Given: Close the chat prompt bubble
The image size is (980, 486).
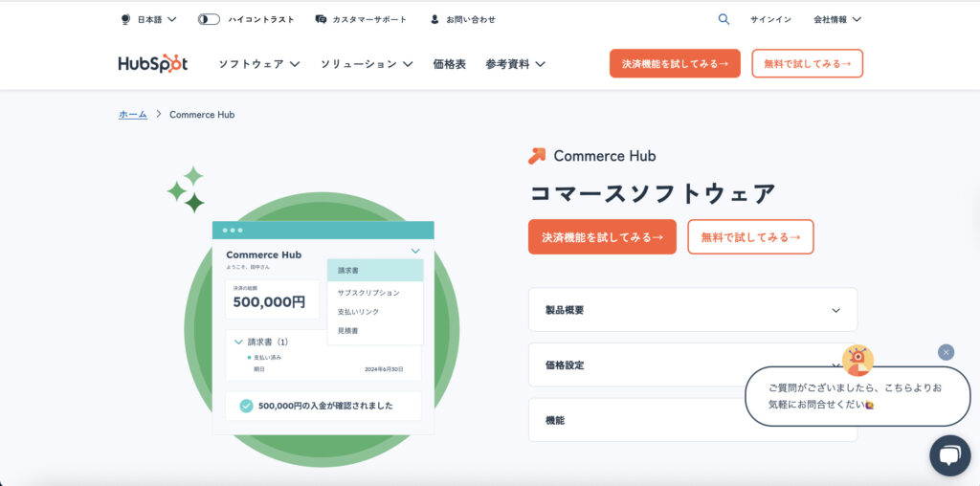Looking at the screenshot, I should tap(946, 352).
